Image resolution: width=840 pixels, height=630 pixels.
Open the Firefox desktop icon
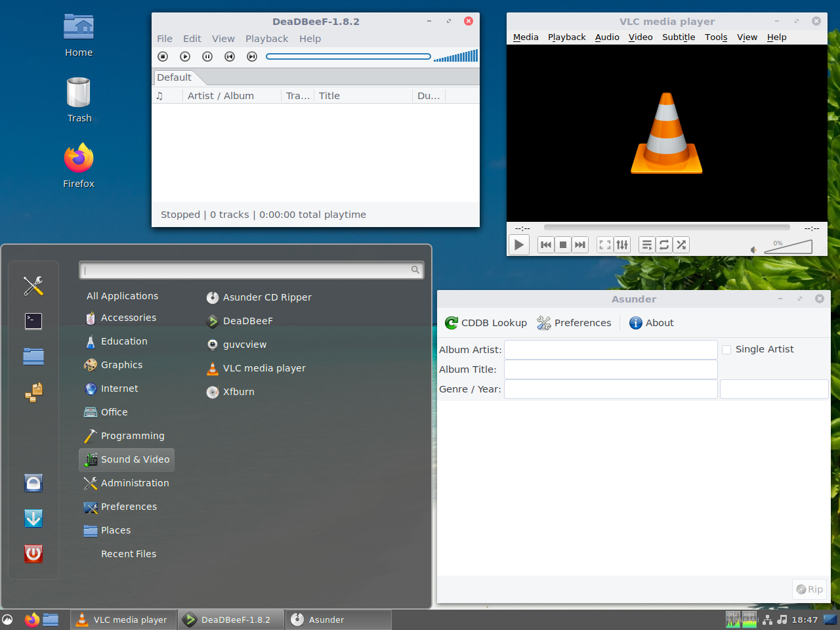79,166
